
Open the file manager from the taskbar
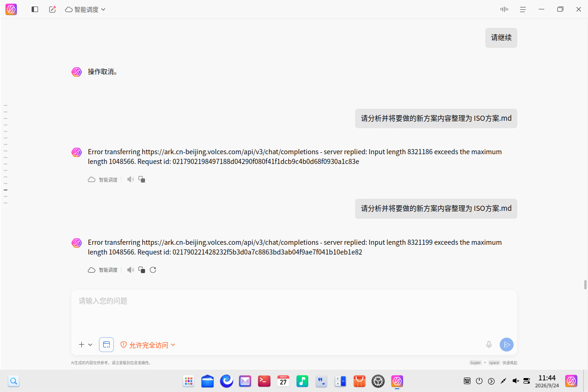(x=208, y=381)
